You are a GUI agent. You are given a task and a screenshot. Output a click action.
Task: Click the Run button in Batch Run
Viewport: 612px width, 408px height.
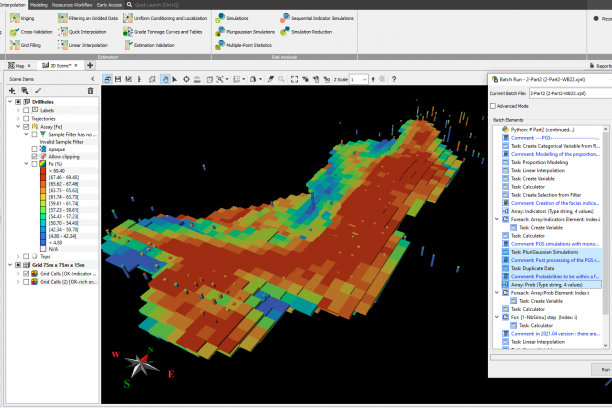[x=603, y=369]
